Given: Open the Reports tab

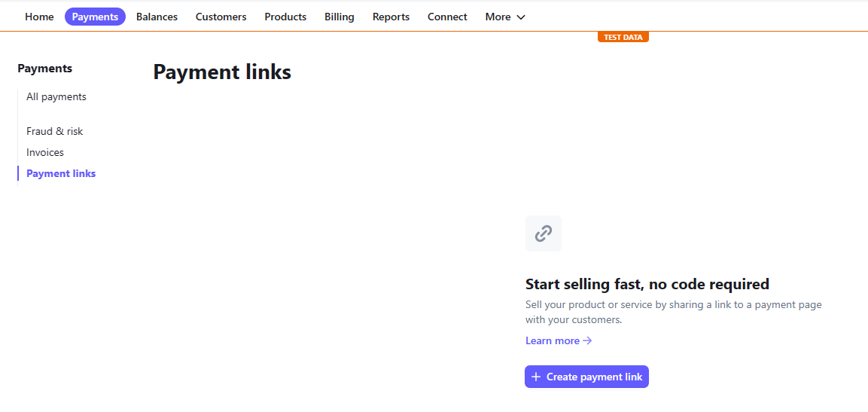Looking at the screenshot, I should click(x=391, y=17).
